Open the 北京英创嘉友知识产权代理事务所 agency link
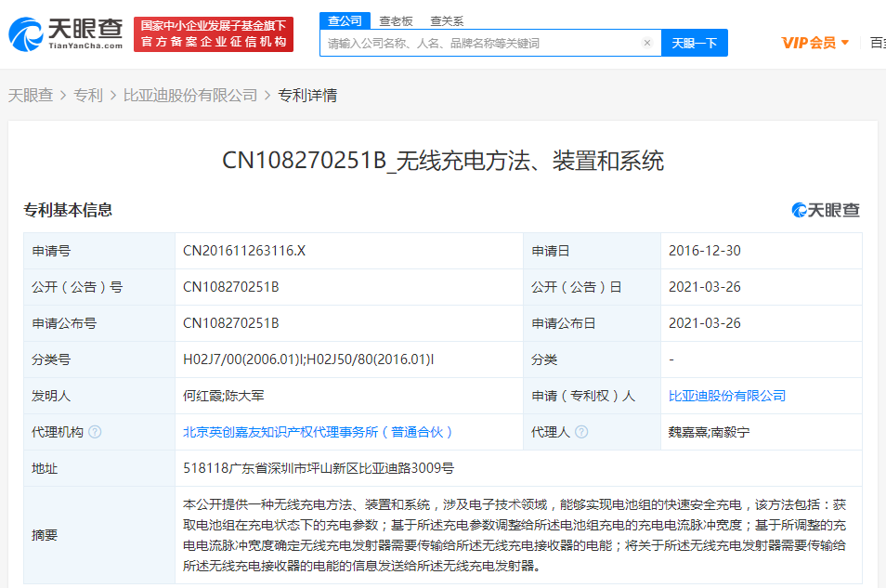886x588 pixels. coord(318,432)
